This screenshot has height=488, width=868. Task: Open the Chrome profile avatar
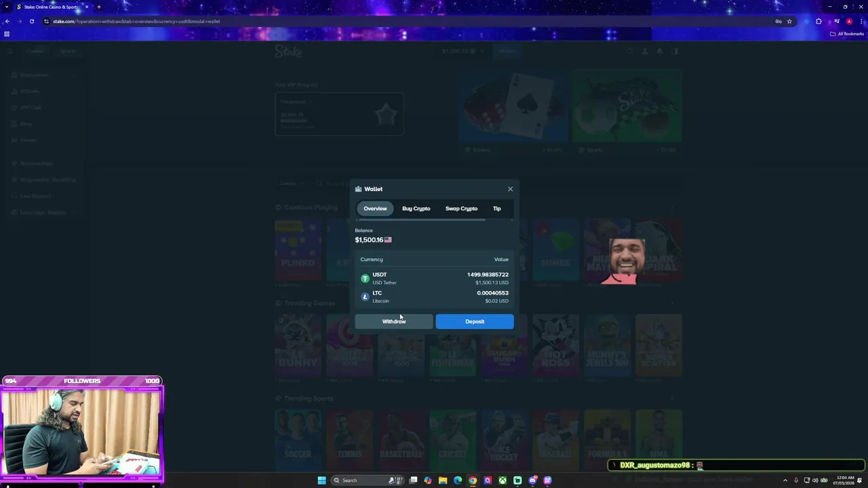click(x=849, y=21)
